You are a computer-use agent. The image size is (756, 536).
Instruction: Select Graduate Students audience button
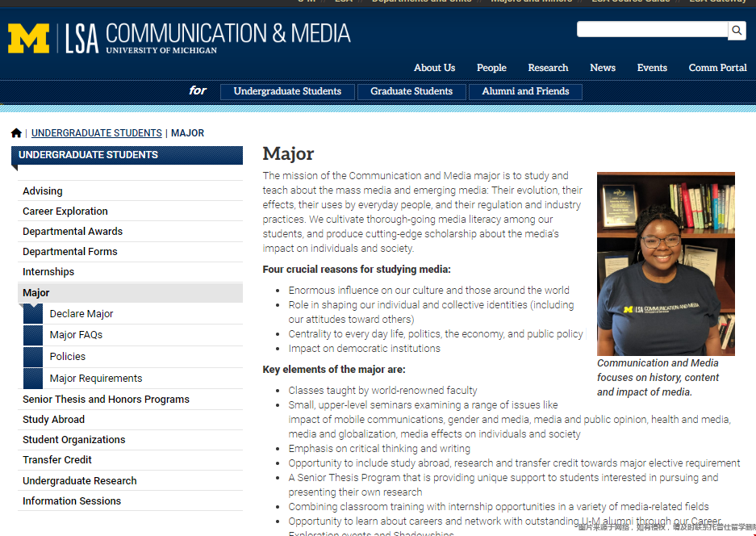[411, 91]
